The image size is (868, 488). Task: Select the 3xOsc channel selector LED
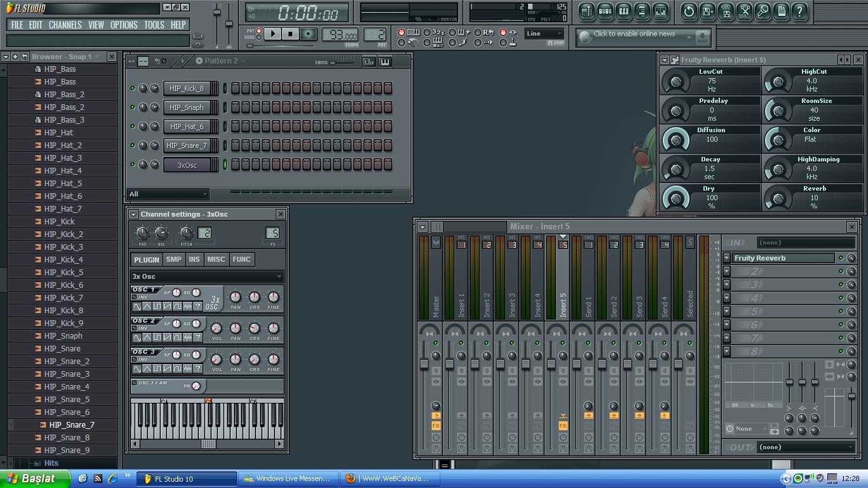[x=225, y=165]
